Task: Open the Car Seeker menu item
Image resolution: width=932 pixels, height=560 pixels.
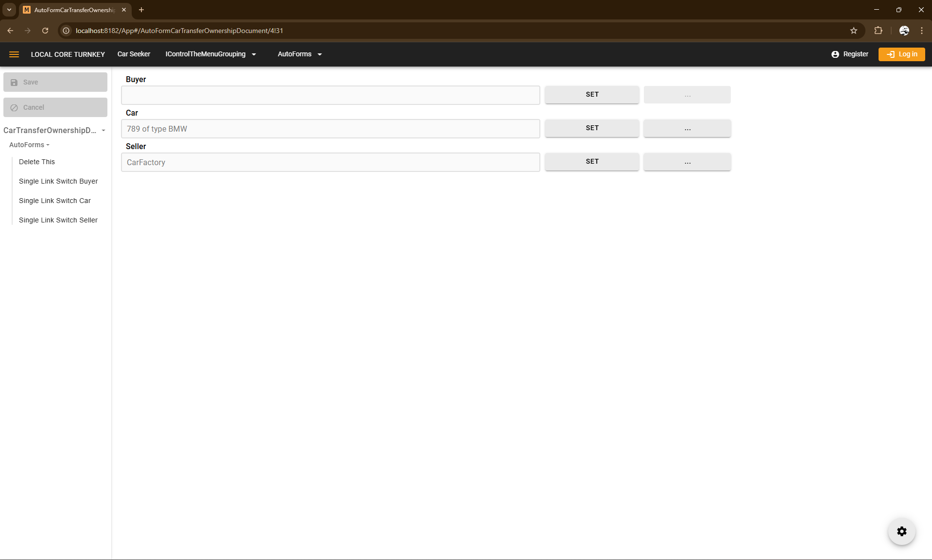Action: click(134, 54)
